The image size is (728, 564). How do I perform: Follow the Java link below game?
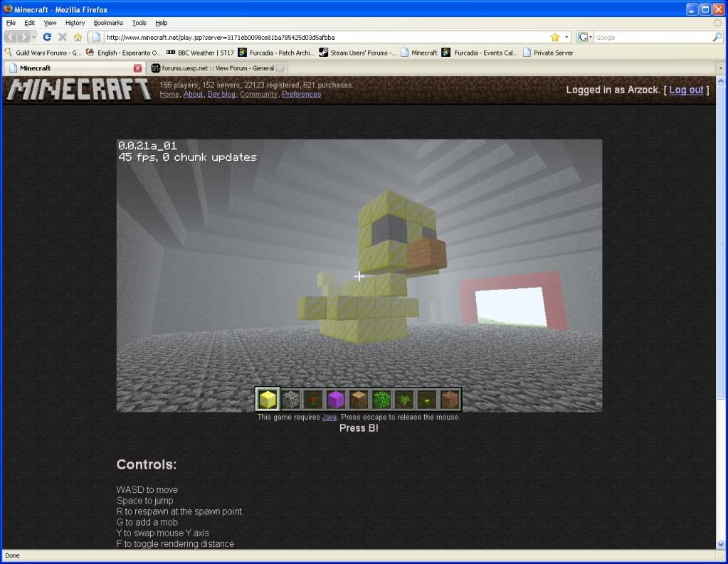329,417
